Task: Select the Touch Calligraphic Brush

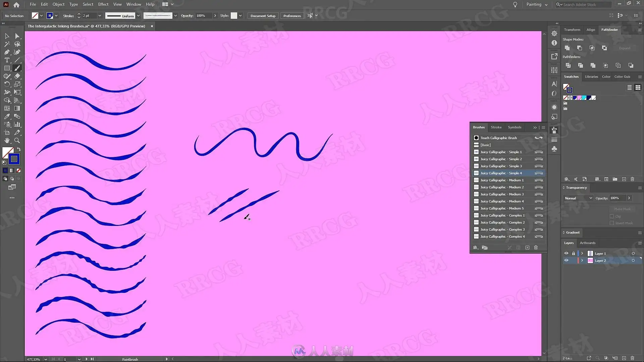Action: [x=508, y=138]
